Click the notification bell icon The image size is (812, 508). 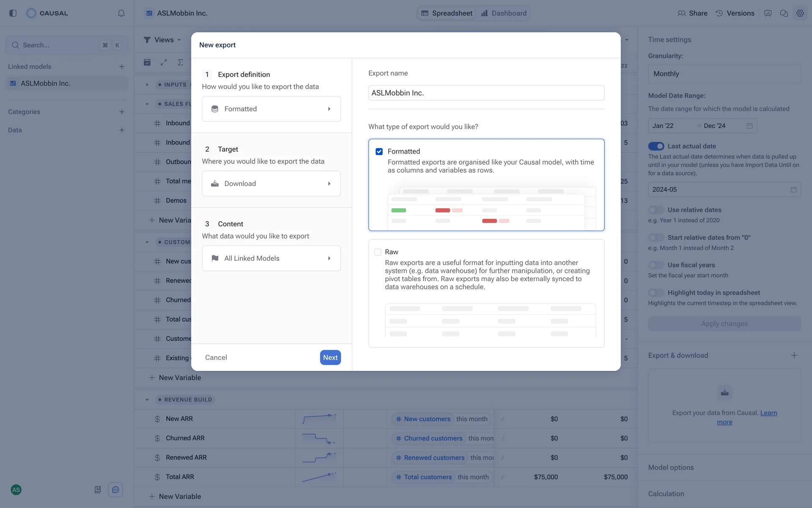(x=121, y=13)
